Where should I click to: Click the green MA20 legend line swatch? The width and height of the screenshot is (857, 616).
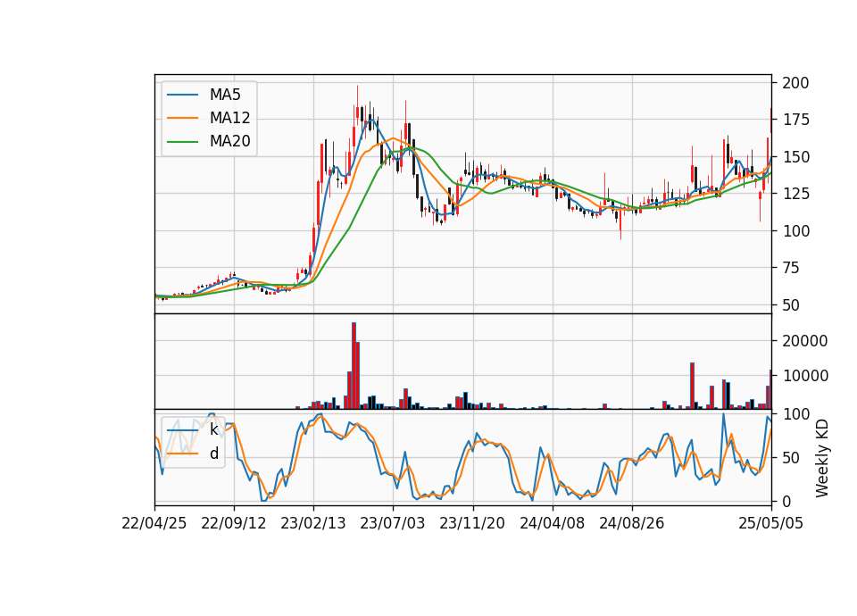(182, 142)
